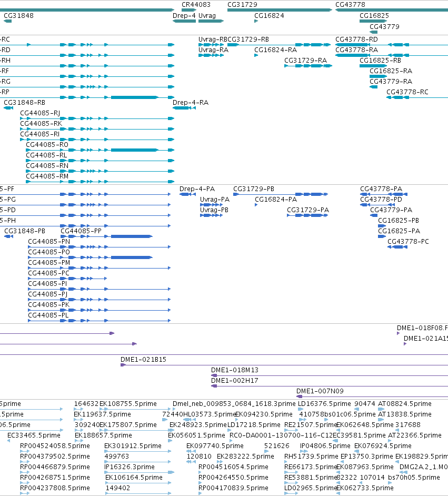The image size is (448, 496).
Task: Click the Uvrag-PA protein label
Action: point(215,199)
